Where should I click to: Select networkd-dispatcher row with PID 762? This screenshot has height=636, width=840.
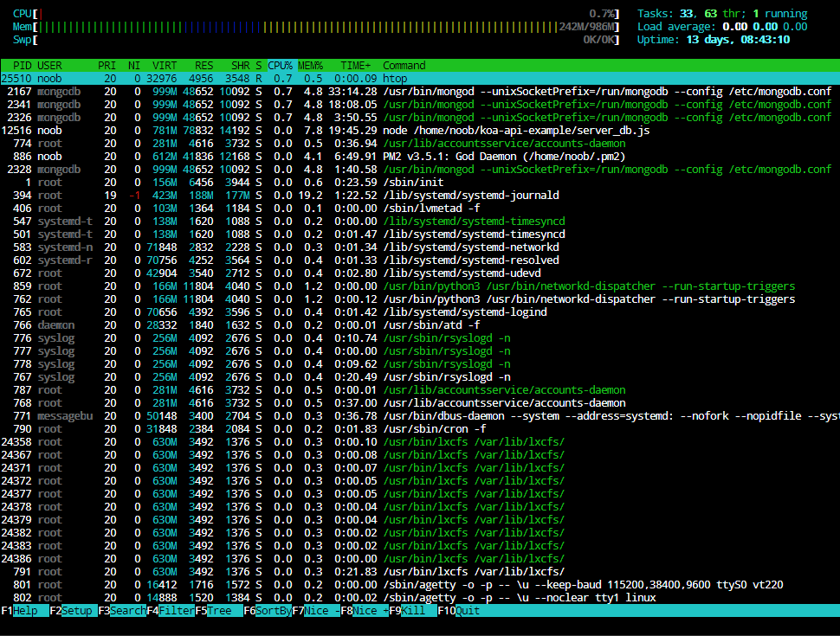coord(420,299)
